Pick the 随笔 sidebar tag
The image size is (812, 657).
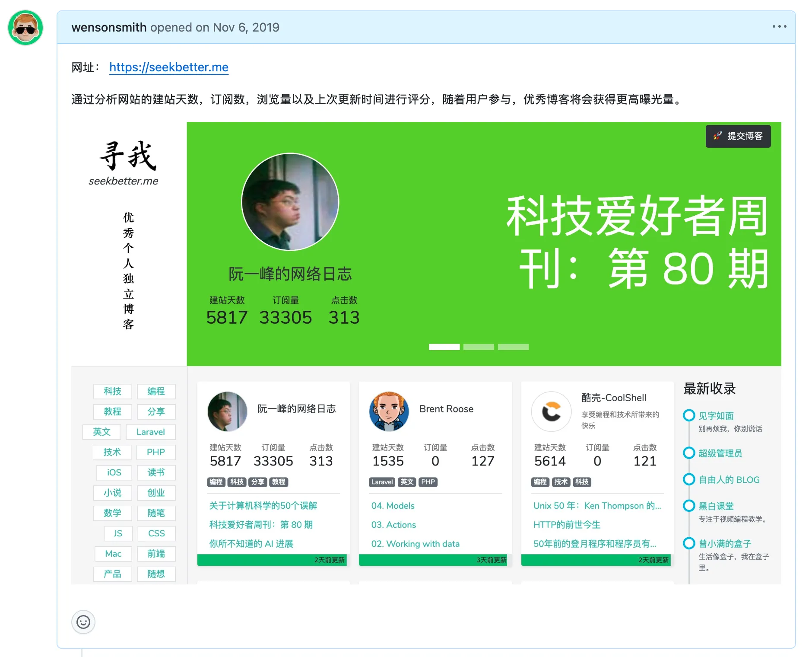pyautogui.click(x=156, y=513)
